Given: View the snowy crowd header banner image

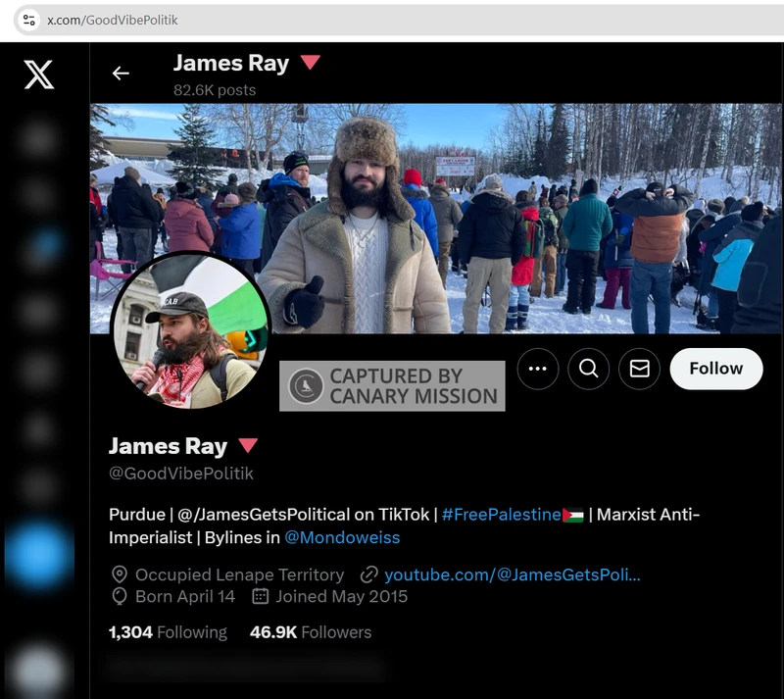Looking at the screenshot, I should (x=435, y=219).
